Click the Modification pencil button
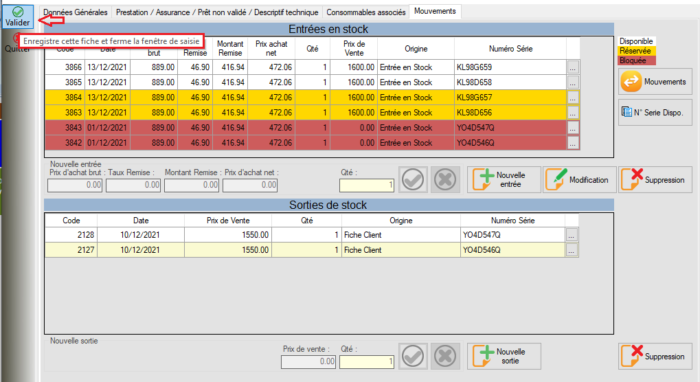The height and width of the screenshot is (382, 700). (579, 179)
